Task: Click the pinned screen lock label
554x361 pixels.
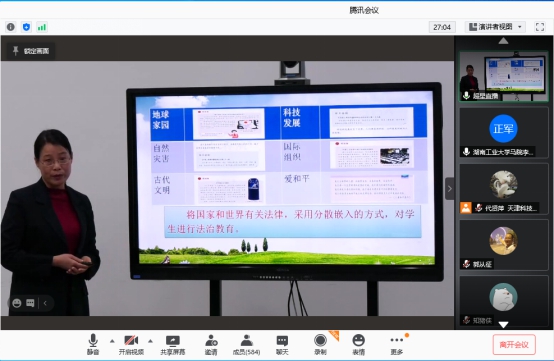Action: tap(31, 51)
